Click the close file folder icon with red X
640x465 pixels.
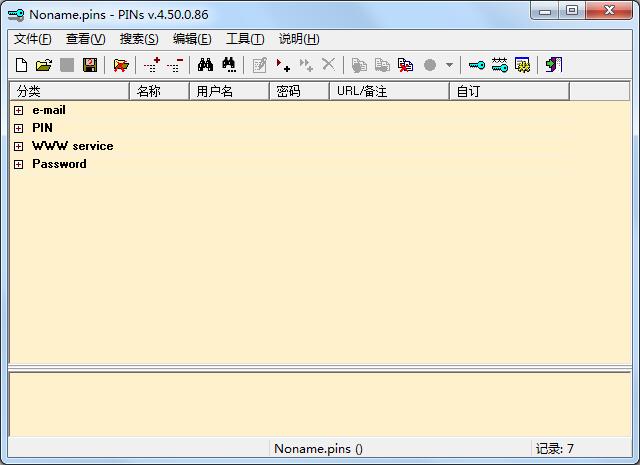click(121, 65)
